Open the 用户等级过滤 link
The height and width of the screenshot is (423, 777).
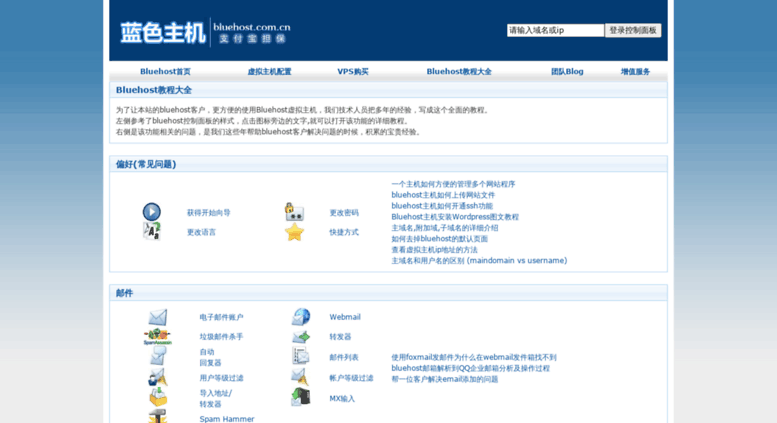tap(222, 378)
